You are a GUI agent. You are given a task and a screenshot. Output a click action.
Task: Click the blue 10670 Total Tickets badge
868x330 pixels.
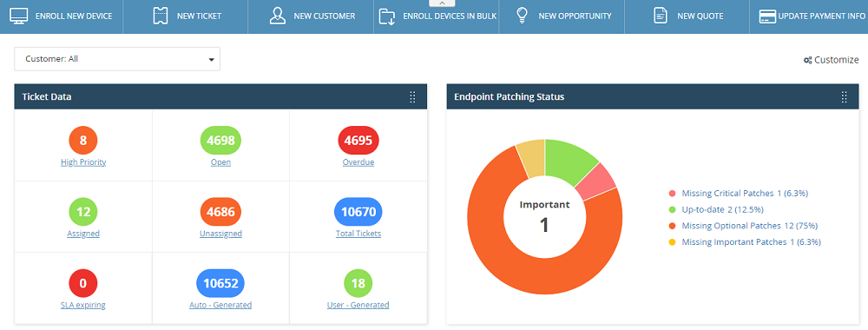(x=358, y=212)
